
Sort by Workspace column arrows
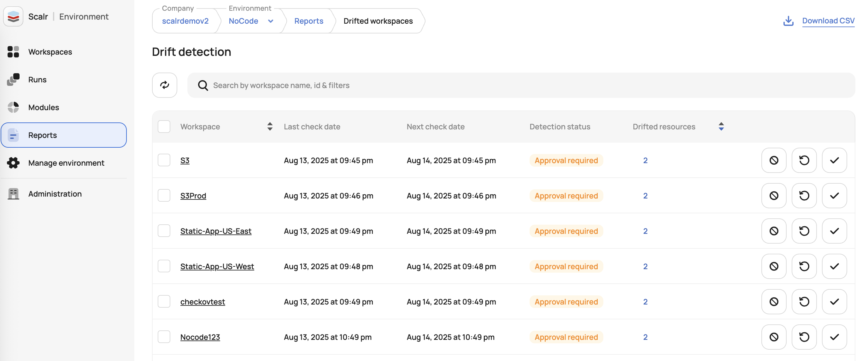pos(270,127)
